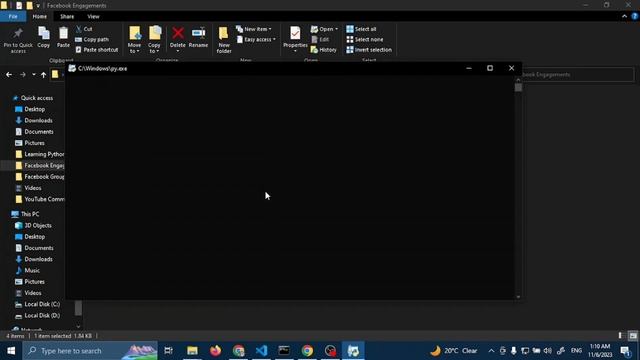Open Explorer help question mark
This screenshot has height=360, width=640.
pos(634,16)
